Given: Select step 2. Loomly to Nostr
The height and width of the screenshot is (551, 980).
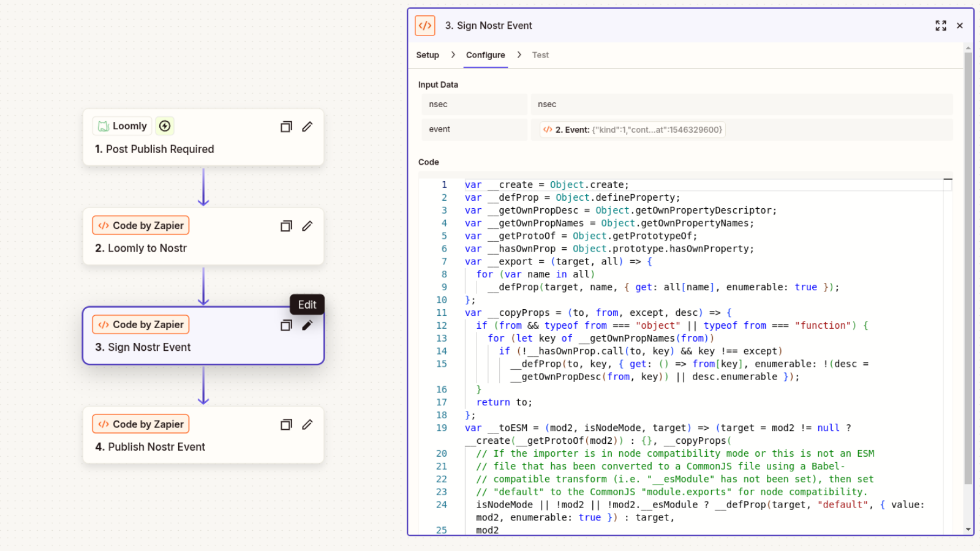Looking at the screenshot, I should click(203, 236).
